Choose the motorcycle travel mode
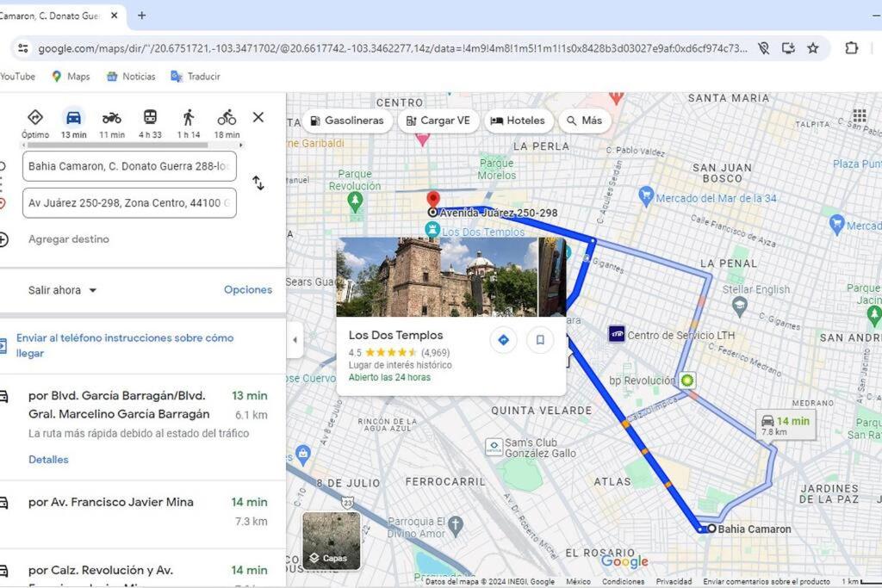882x588 pixels. (111, 118)
